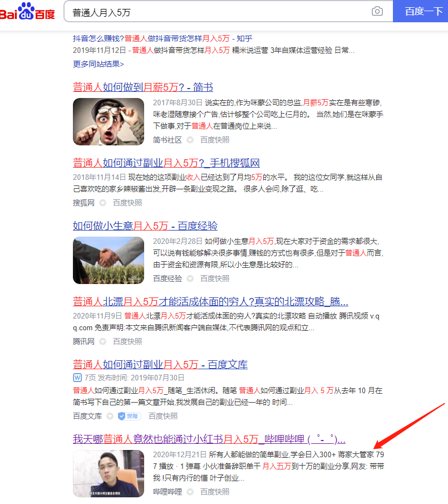Image resolution: width=448 pixels, height=504 pixels.
Task: Click the bilibili video thumbnail of man
Action: click(x=109, y=473)
